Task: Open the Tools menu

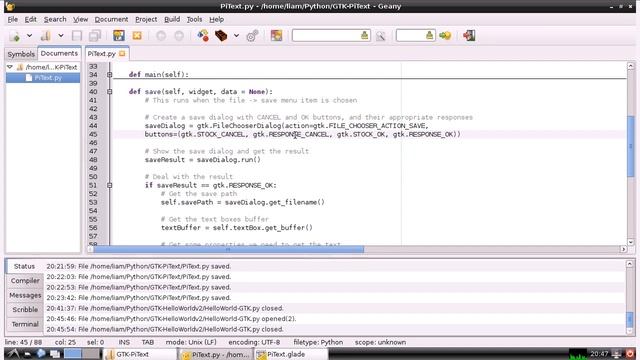Action: (x=194, y=19)
